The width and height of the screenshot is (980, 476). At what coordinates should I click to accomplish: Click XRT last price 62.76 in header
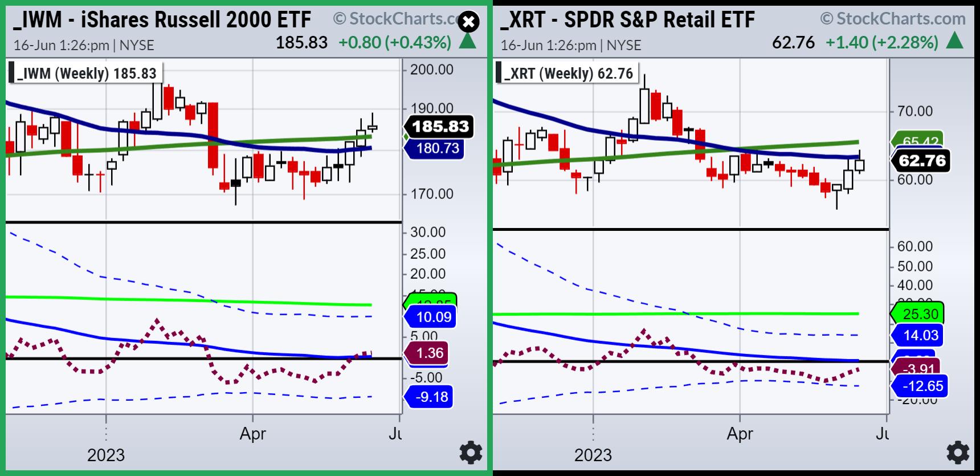point(794,42)
